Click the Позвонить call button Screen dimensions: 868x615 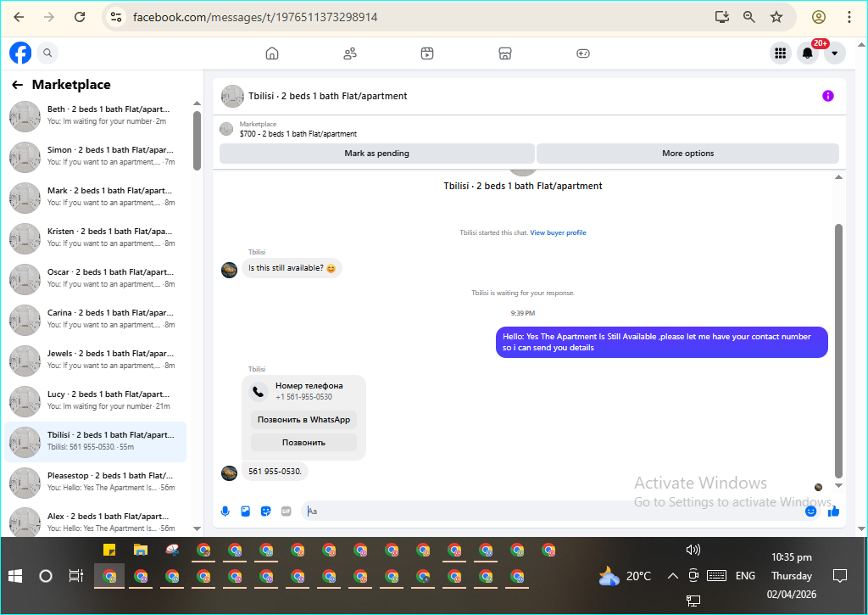pyautogui.click(x=303, y=442)
